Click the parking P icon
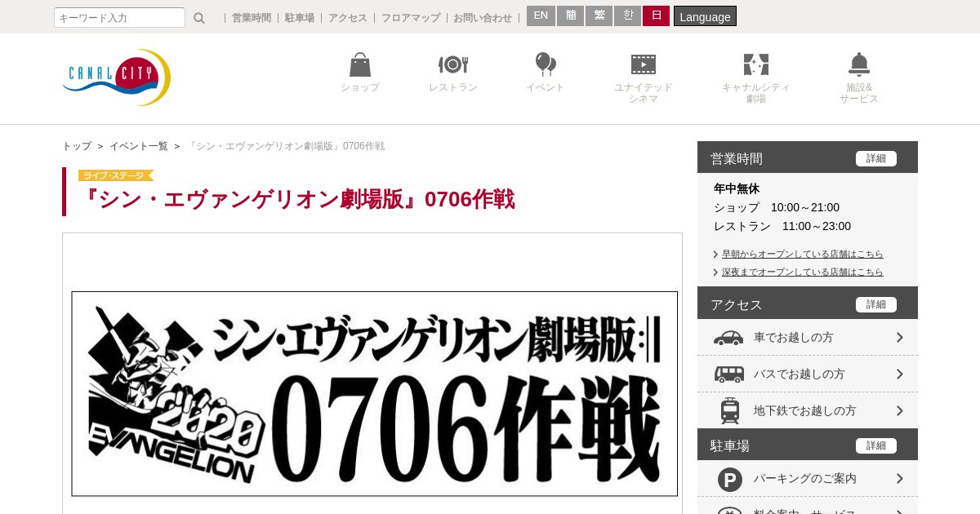This screenshot has height=514, width=980. click(x=729, y=479)
